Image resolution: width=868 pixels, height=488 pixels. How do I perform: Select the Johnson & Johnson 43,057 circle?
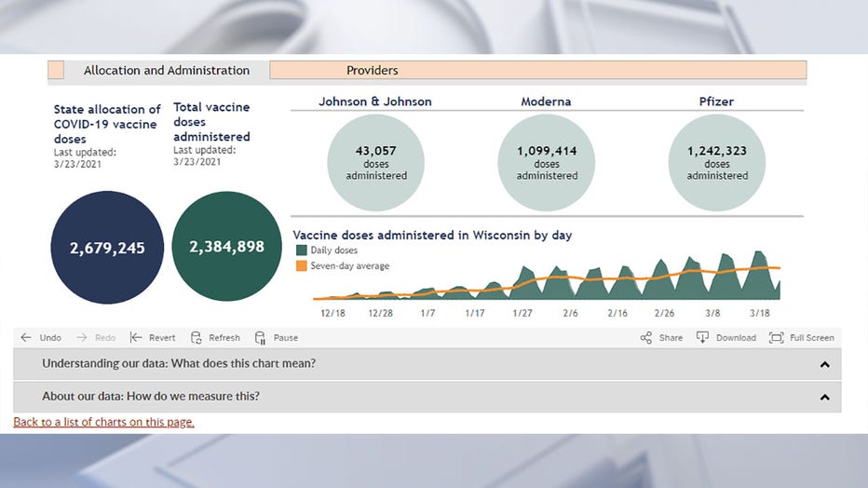tap(376, 163)
